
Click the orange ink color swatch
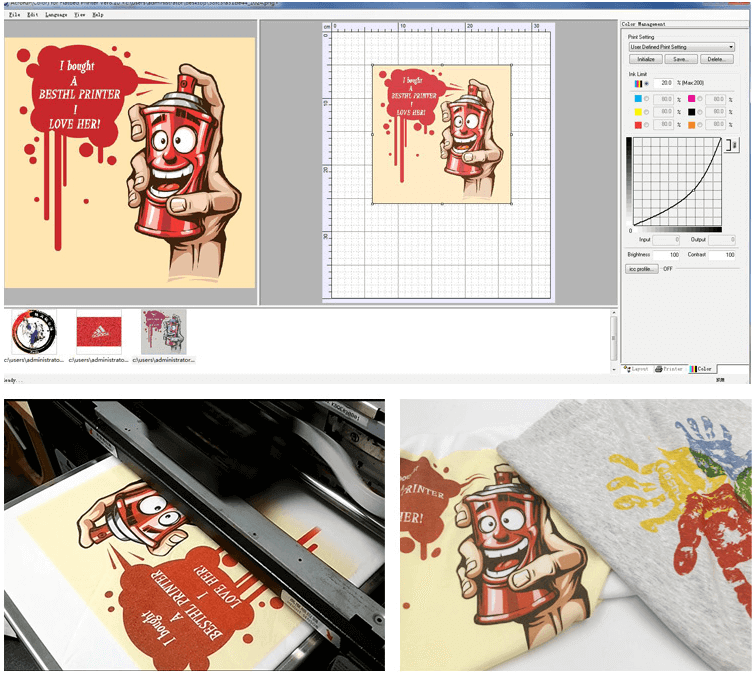tap(691, 125)
